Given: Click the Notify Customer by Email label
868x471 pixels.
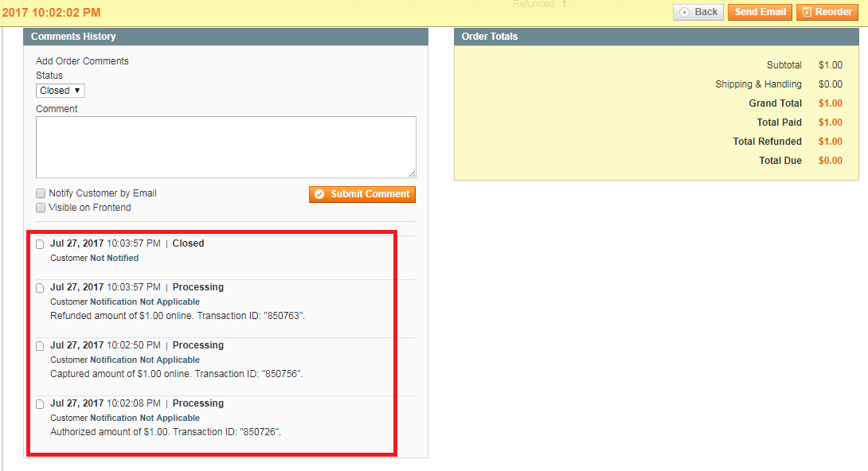Looking at the screenshot, I should 102,193.
